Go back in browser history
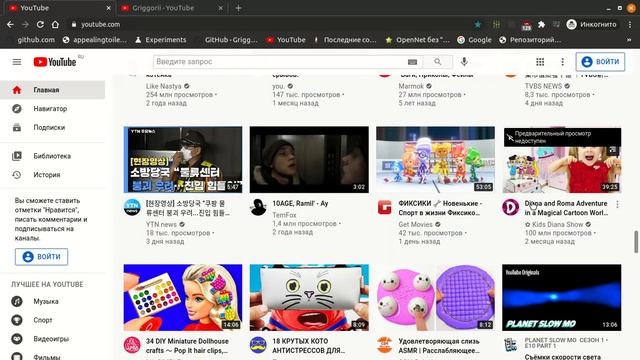 [x=10, y=24]
